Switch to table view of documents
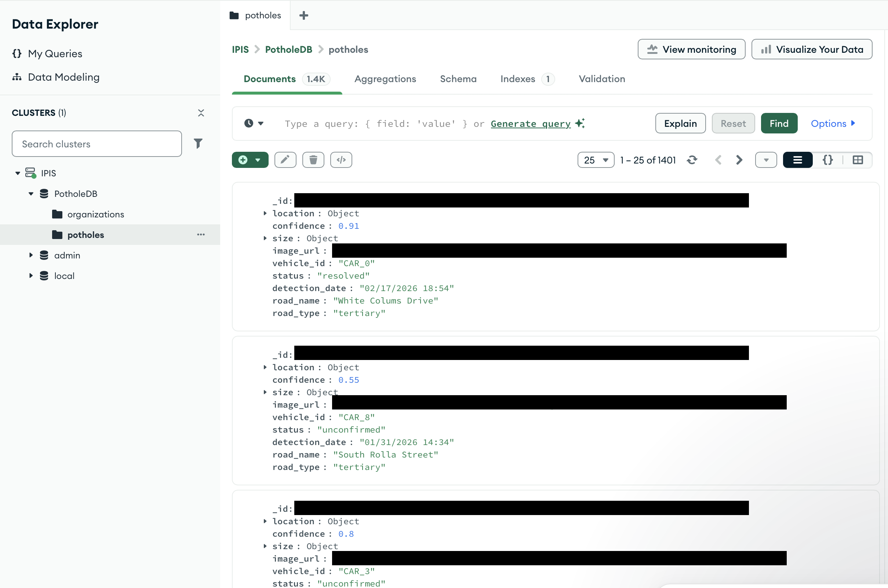888x588 pixels. click(858, 160)
